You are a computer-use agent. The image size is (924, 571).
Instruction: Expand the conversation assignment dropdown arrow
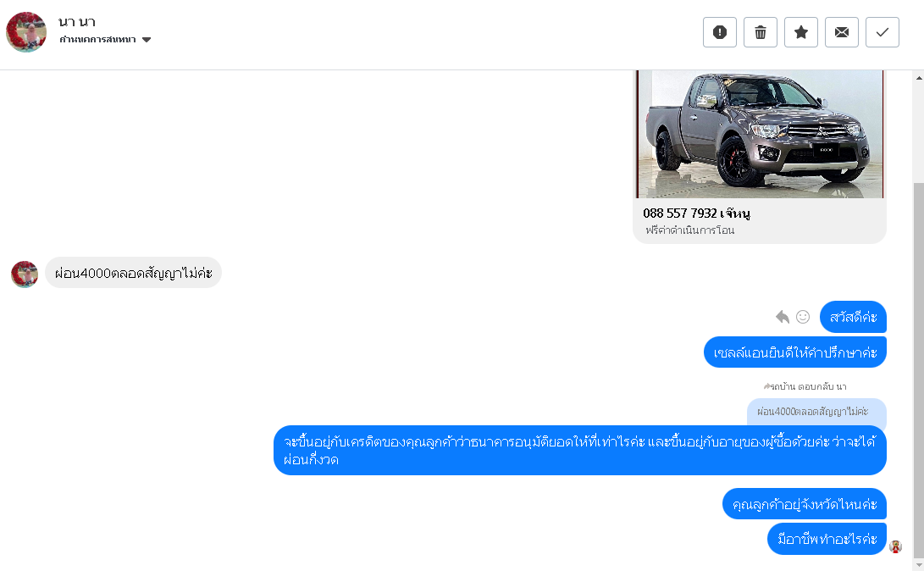[x=147, y=40]
